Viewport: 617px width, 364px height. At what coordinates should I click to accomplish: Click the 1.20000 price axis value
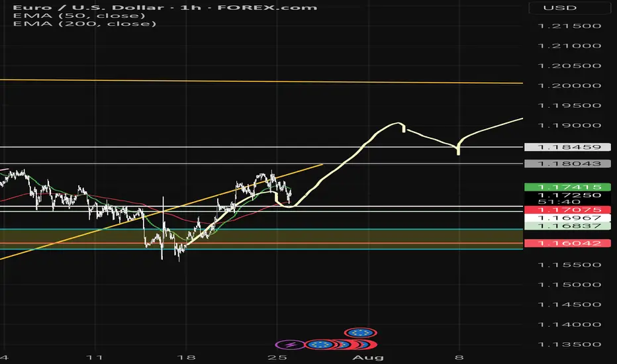pos(569,86)
